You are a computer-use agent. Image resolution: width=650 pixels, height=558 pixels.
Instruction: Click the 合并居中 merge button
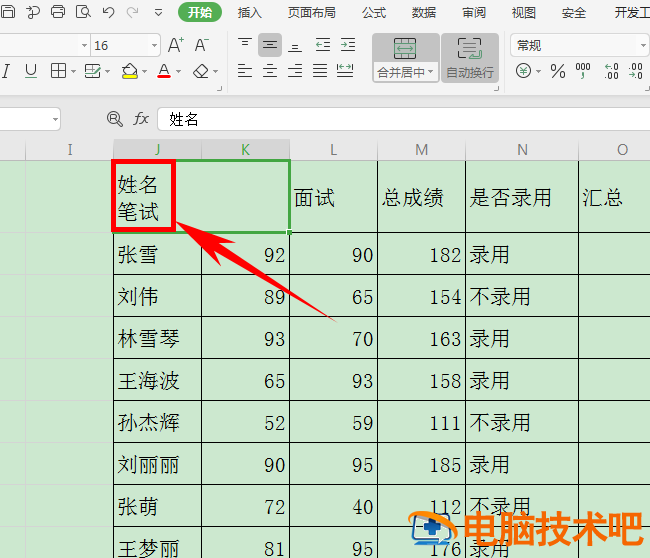pos(405,58)
